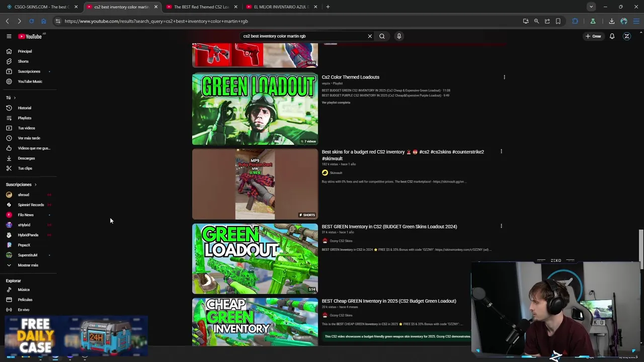Open a new browser tab
Viewport: 644px width, 362px height.
(328, 7)
